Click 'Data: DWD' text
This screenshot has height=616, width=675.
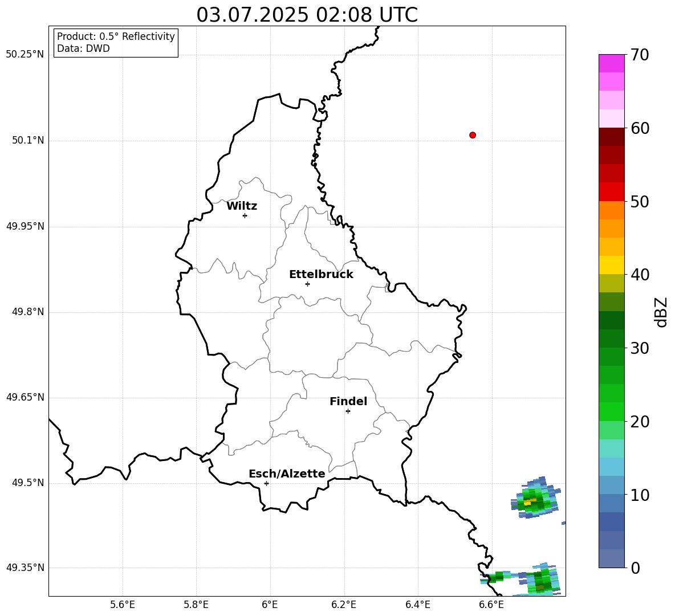(83, 48)
